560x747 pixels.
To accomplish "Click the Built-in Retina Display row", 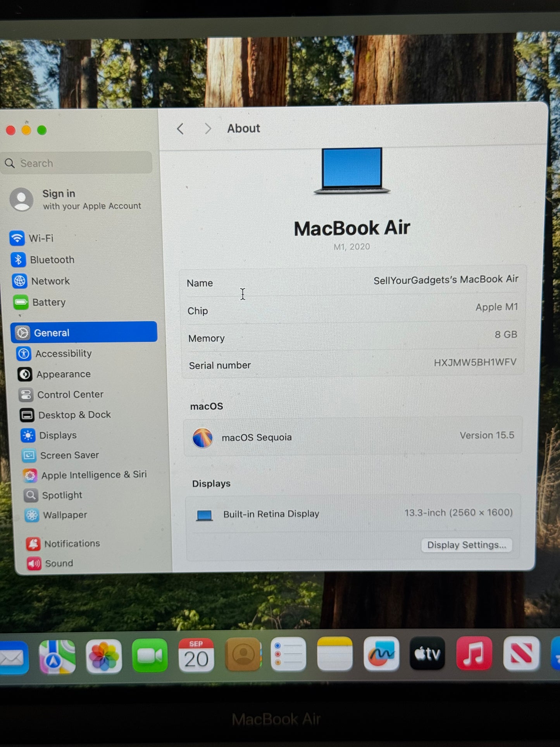I will (353, 514).
